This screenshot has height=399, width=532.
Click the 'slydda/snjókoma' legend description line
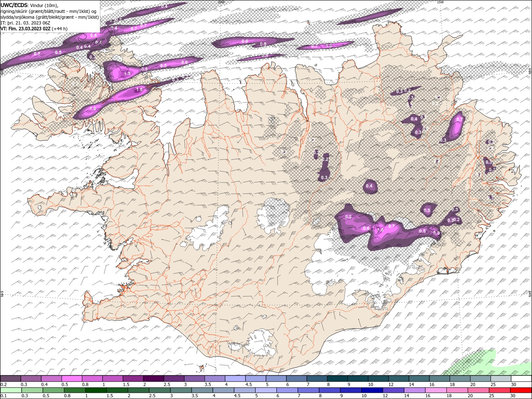[x=49, y=17]
